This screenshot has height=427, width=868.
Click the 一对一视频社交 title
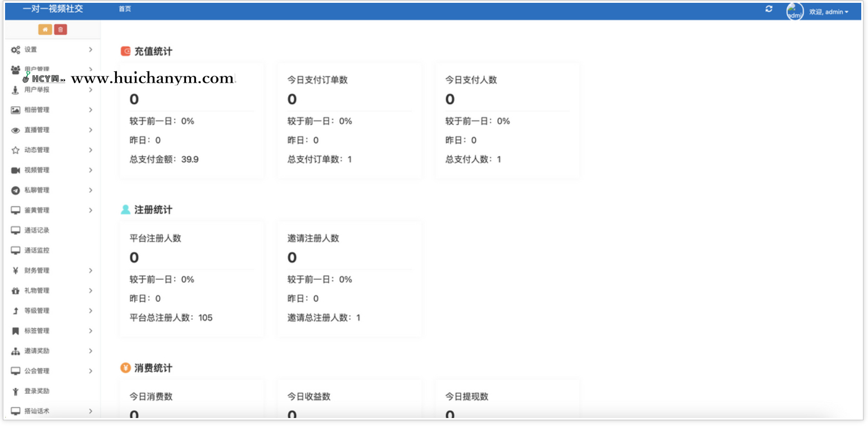point(52,9)
